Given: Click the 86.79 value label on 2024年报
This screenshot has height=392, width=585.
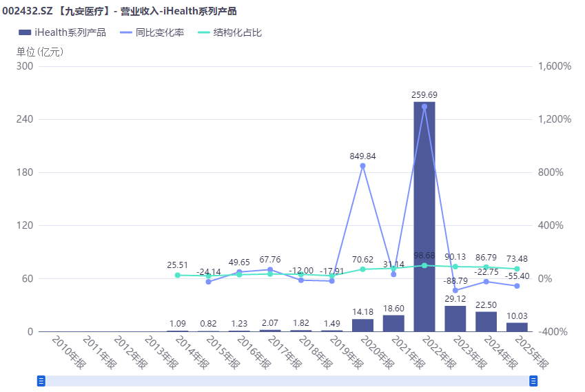Looking at the screenshot, I should pyautogui.click(x=486, y=258).
